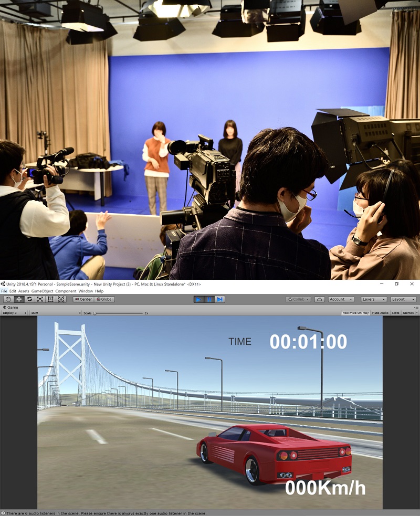
Task: Open the Component menu
Action: [66, 291]
